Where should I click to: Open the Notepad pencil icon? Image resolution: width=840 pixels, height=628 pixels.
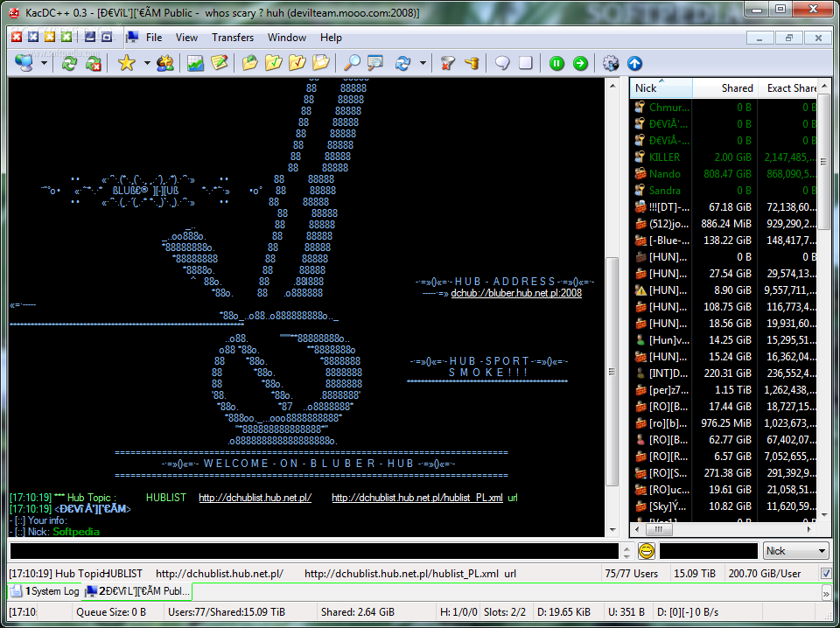click(x=219, y=63)
